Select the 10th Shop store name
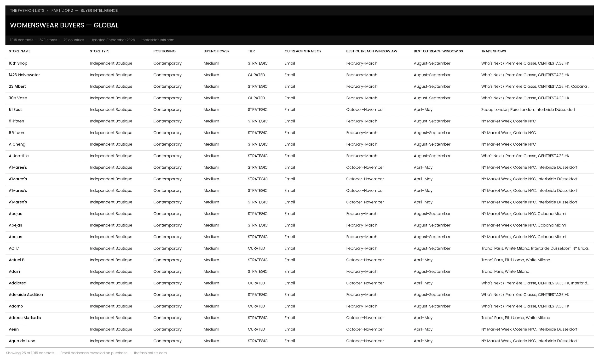The height and width of the screenshot is (364, 599). coord(18,63)
